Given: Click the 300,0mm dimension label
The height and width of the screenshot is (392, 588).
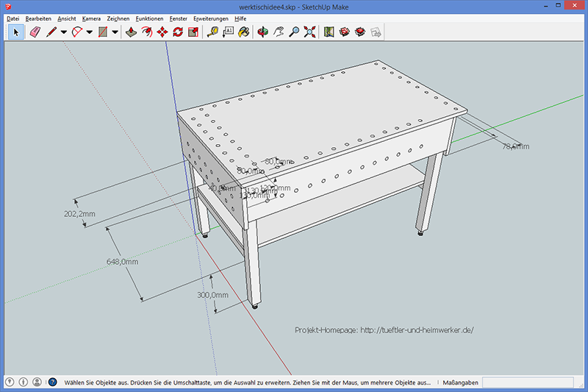Looking at the screenshot, I should (x=212, y=295).
